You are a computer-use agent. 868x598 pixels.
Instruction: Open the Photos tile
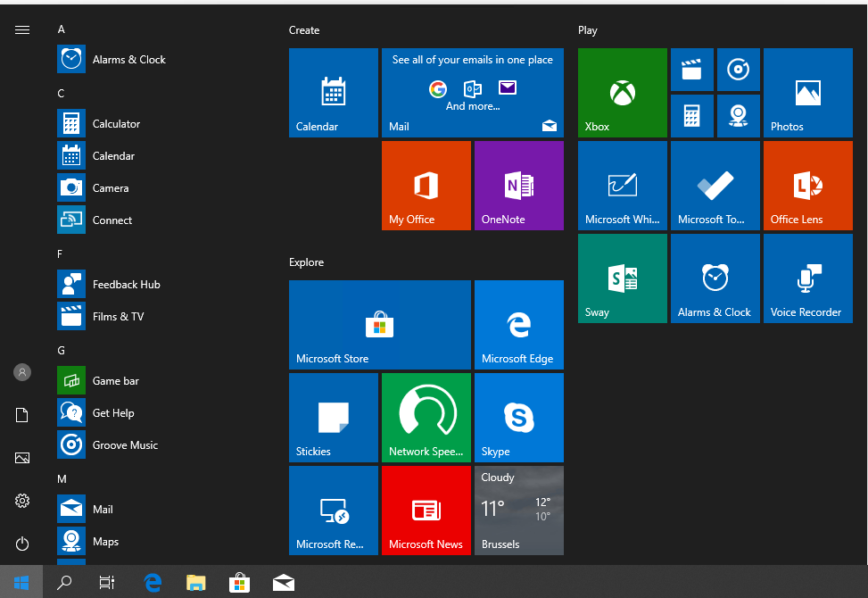(808, 93)
